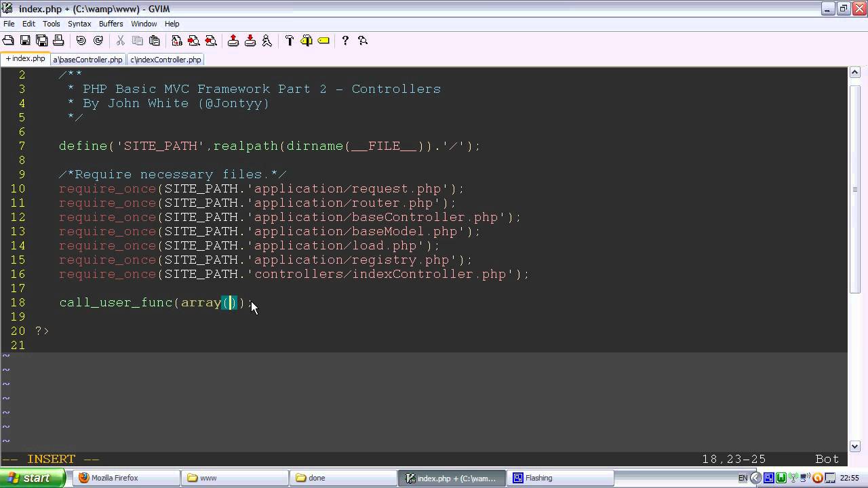Open the Help menu
The image size is (868, 488).
point(172,24)
